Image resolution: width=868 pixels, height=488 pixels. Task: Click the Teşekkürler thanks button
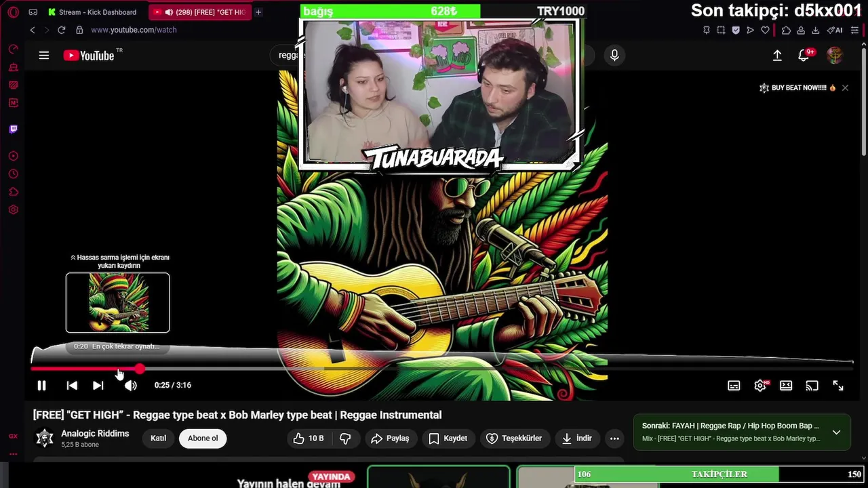(515, 439)
